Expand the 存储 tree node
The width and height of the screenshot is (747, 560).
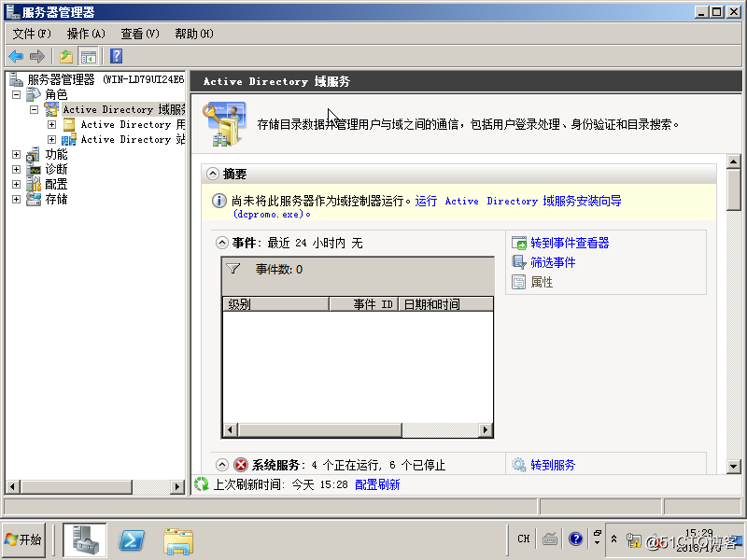(x=16, y=199)
